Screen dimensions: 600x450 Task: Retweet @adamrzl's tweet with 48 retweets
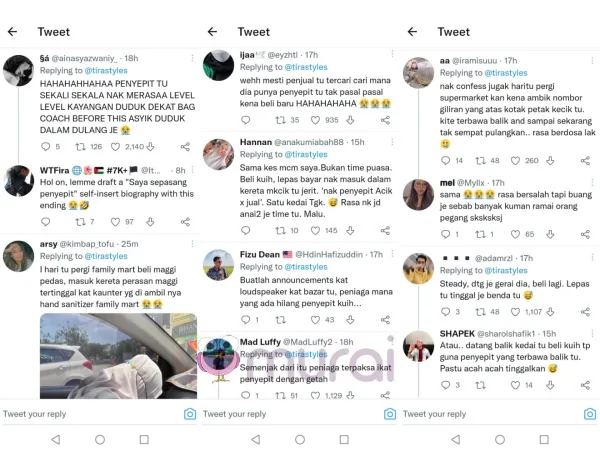[481, 312]
